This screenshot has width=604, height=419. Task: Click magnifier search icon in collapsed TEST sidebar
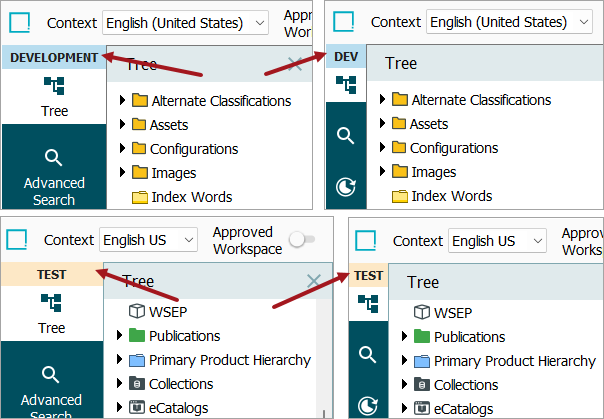(x=368, y=354)
